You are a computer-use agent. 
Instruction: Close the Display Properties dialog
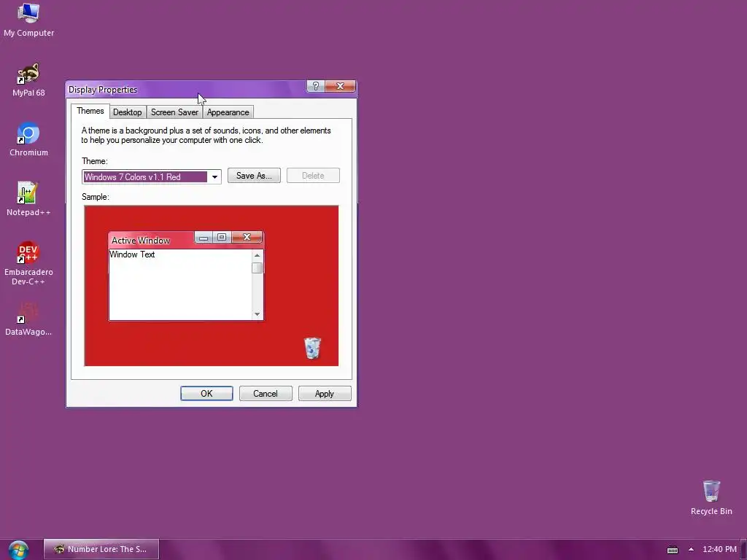click(x=340, y=86)
